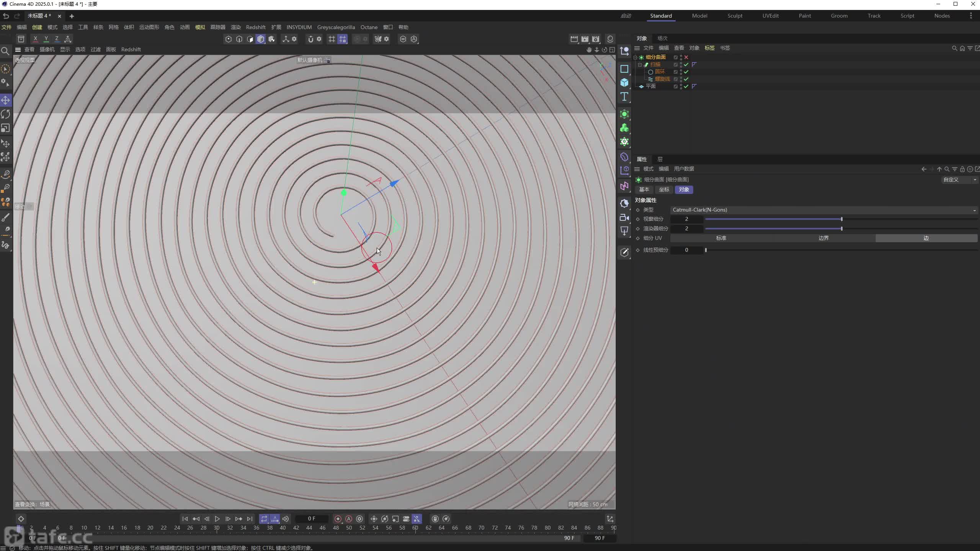Switch to the Sculpt layout tab
Image resolution: width=980 pixels, height=551 pixels.
pyautogui.click(x=735, y=16)
